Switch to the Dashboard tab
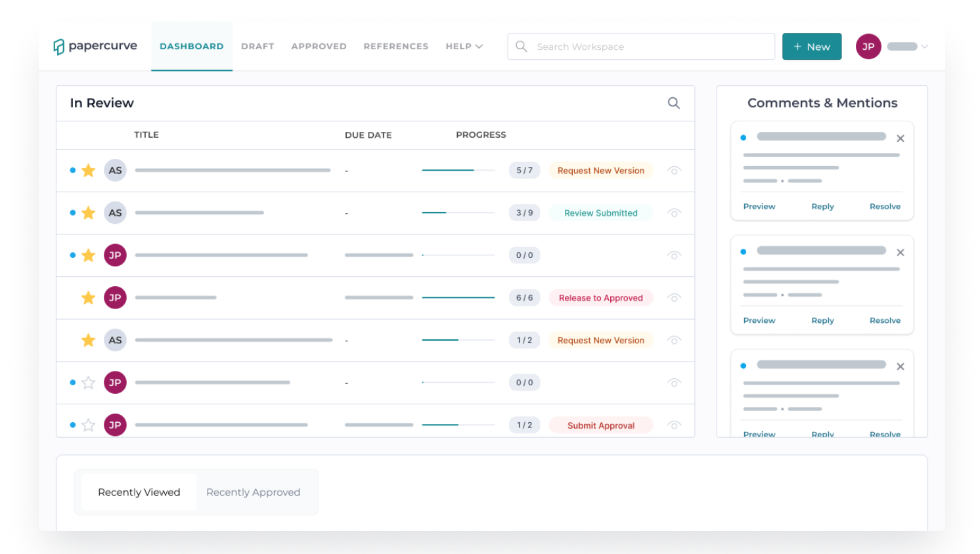 click(192, 47)
